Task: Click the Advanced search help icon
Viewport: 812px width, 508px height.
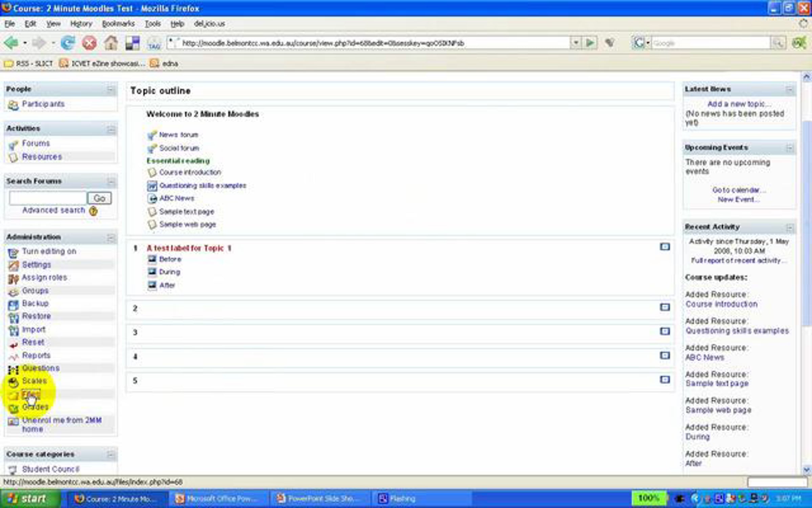Action: coord(93,211)
